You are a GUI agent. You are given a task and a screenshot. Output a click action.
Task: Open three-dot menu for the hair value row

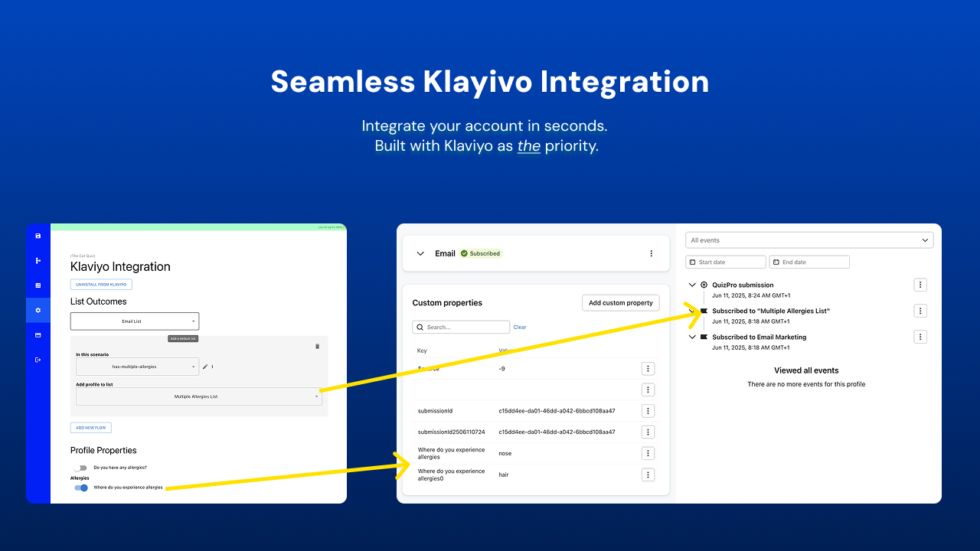[x=648, y=474]
